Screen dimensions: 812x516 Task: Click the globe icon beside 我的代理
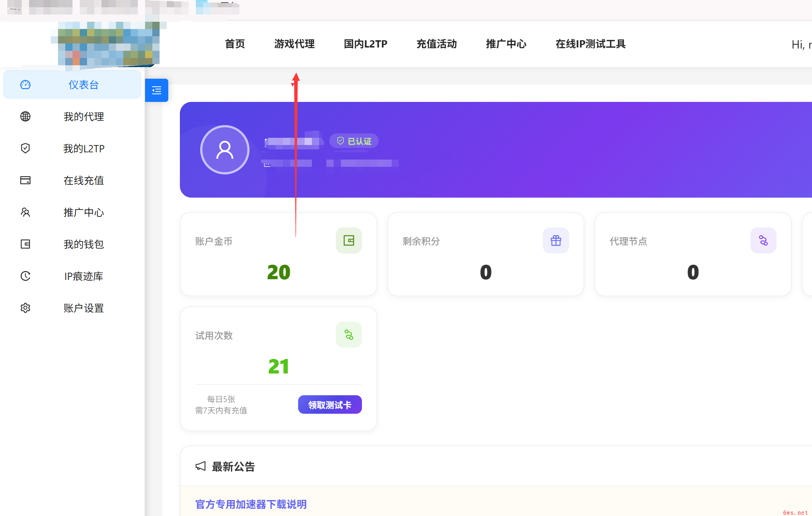(25, 116)
